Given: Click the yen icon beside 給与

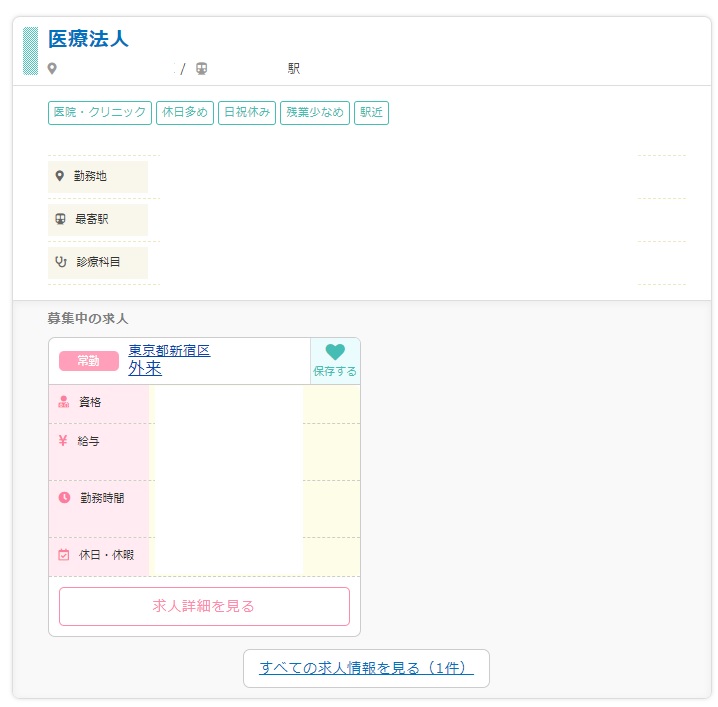Looking at the screenshot, I should [64, 440].
